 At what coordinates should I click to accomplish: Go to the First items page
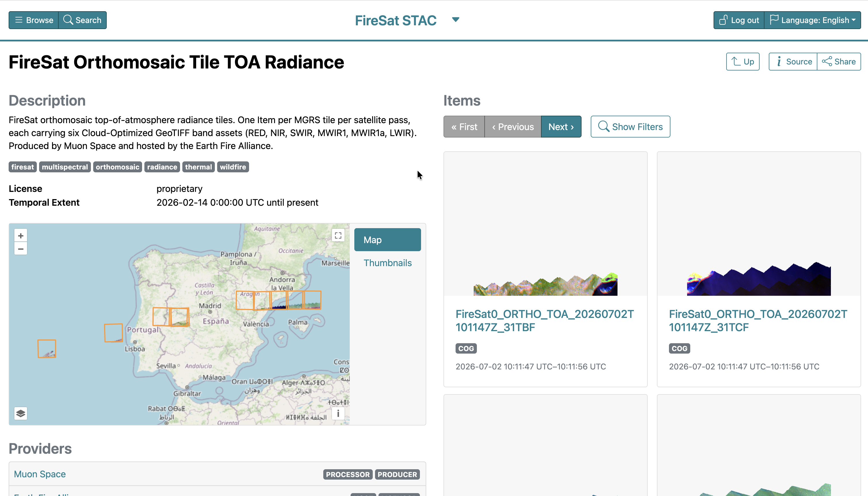(464, 127)
